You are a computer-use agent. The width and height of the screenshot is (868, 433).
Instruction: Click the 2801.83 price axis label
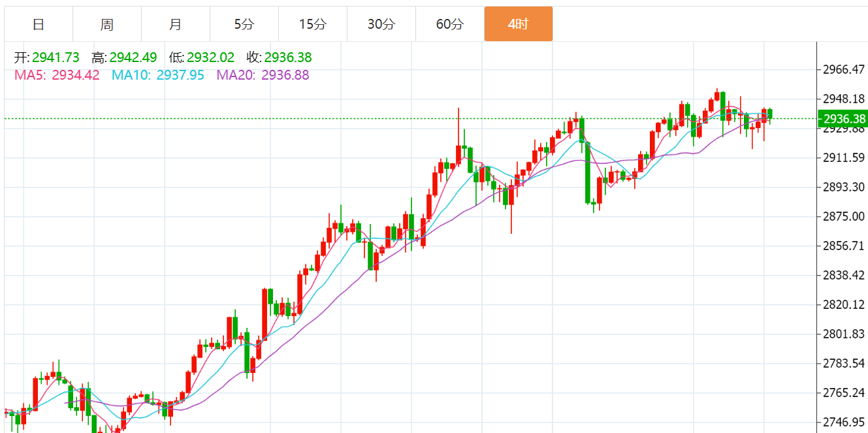844,334
